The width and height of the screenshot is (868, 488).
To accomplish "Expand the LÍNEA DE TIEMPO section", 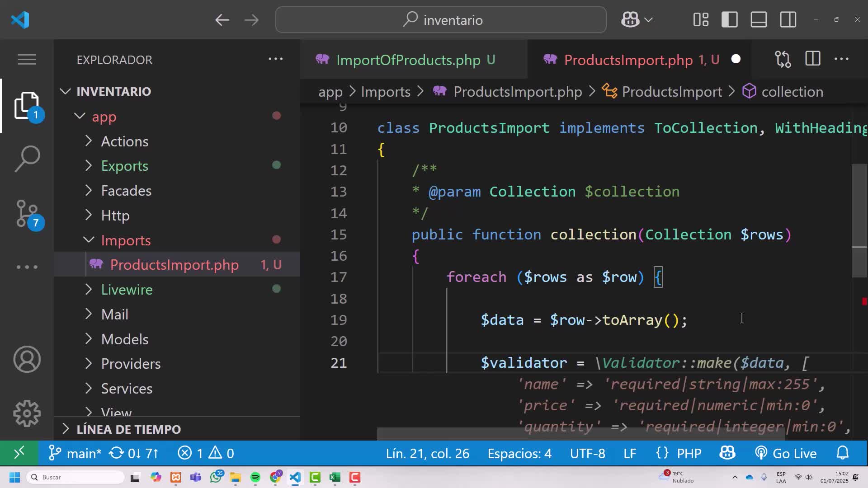I will 177,429.
